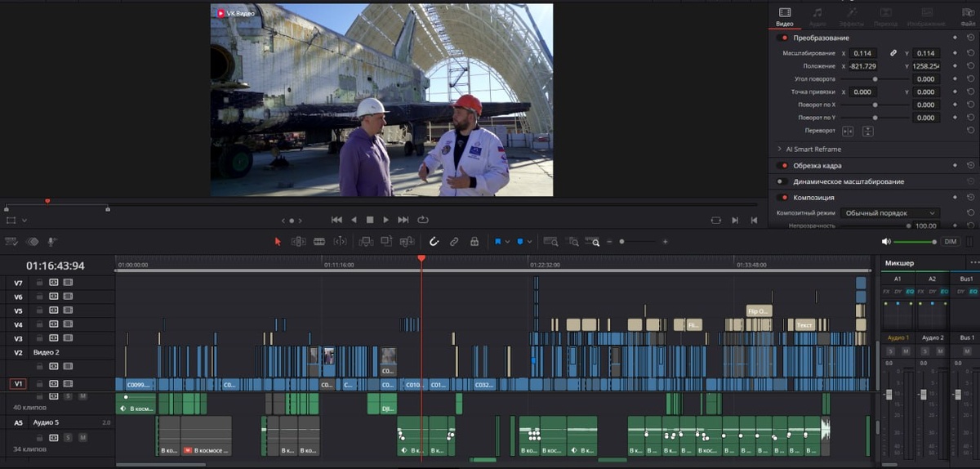Reset the Transform section with its reset arrow
The image size is (980, 469).
[x=970, y=38]
